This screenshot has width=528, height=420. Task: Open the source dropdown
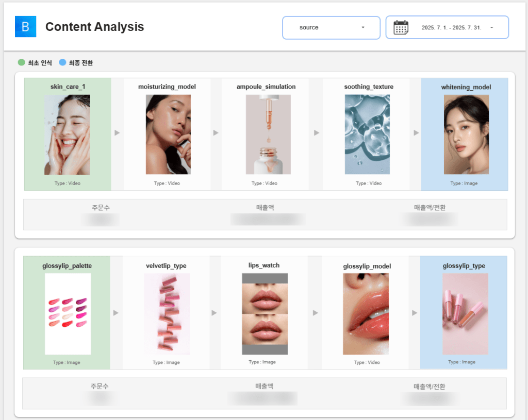(x=331, y=27)
